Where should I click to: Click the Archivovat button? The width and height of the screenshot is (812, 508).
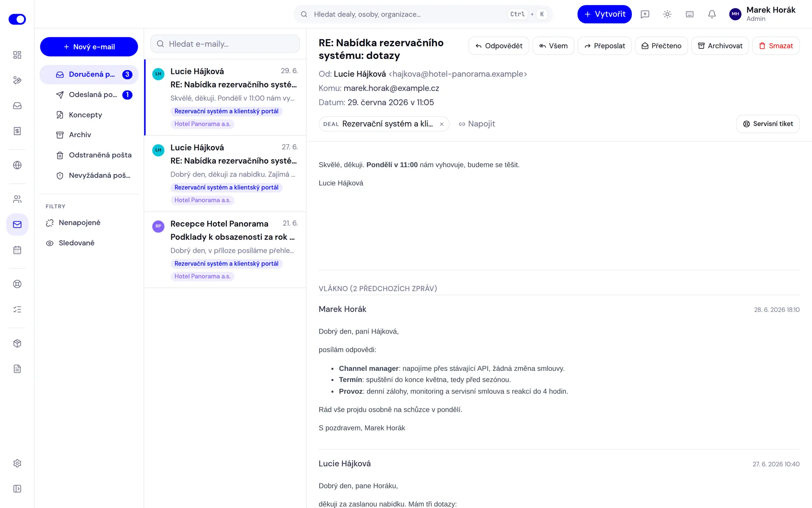click(720, 46)
